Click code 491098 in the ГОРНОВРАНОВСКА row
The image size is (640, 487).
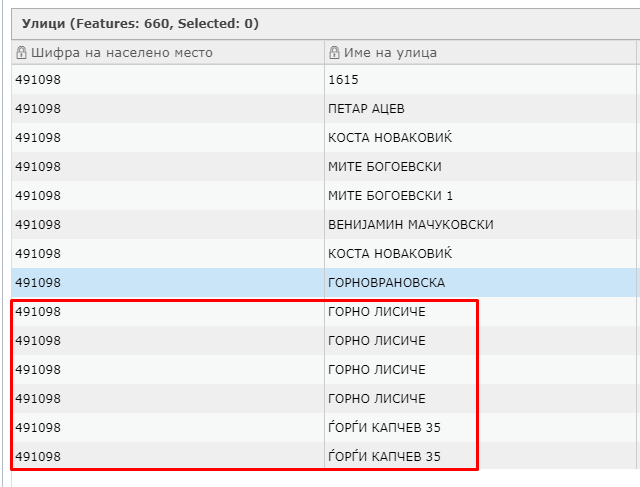38,283
